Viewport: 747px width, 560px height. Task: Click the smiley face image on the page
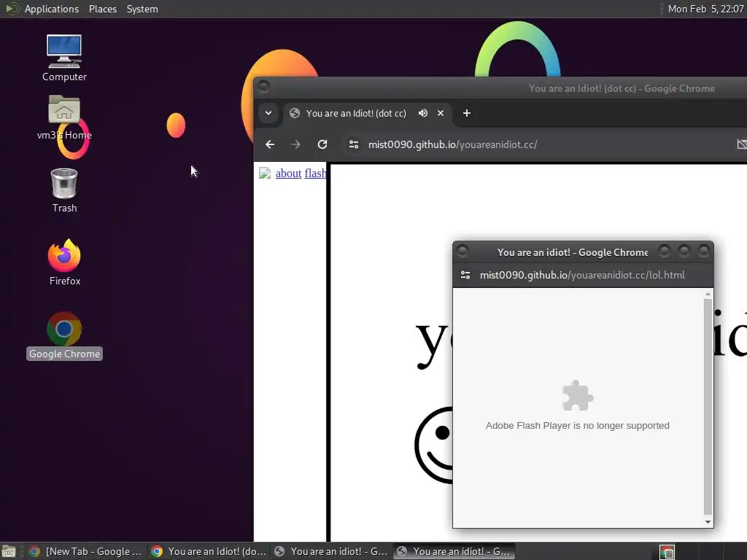click(x=434, y=446)
